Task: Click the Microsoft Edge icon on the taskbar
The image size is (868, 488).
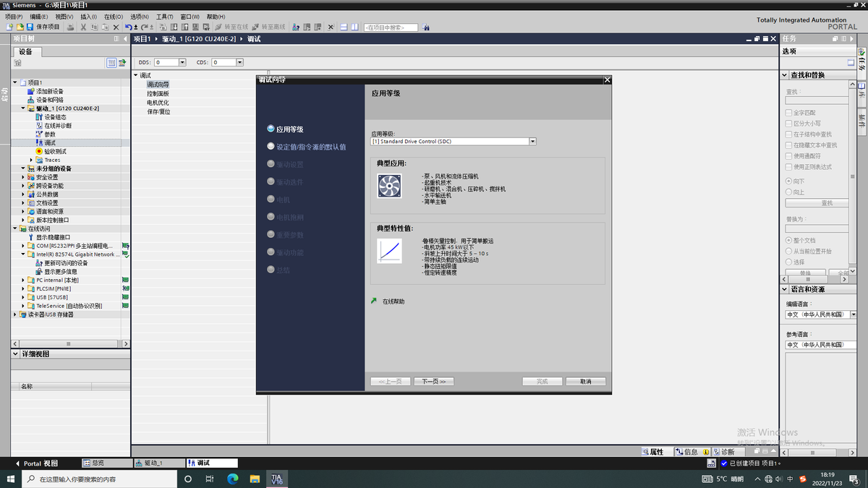Action: [232, 479]
